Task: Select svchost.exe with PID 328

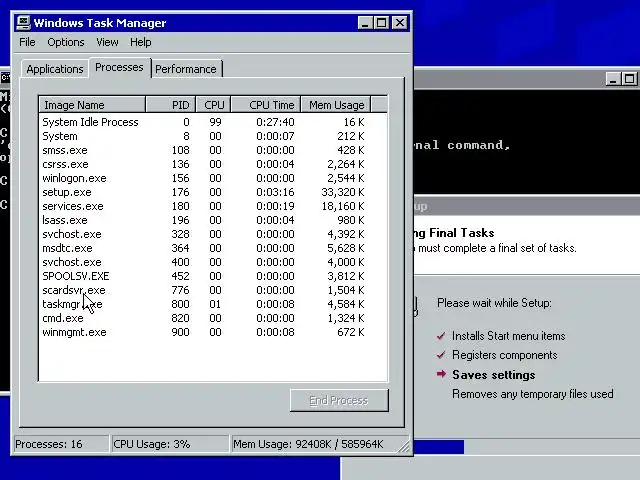Action: (203, 234)
